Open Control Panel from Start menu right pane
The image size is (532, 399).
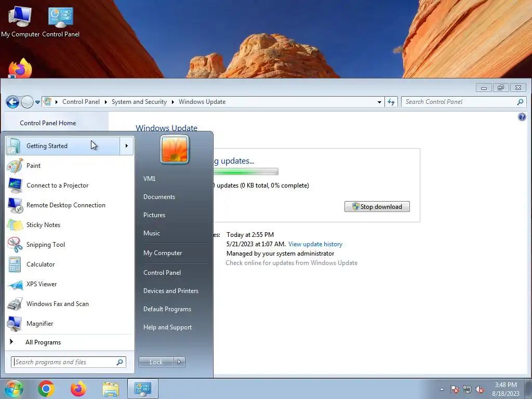162,272
